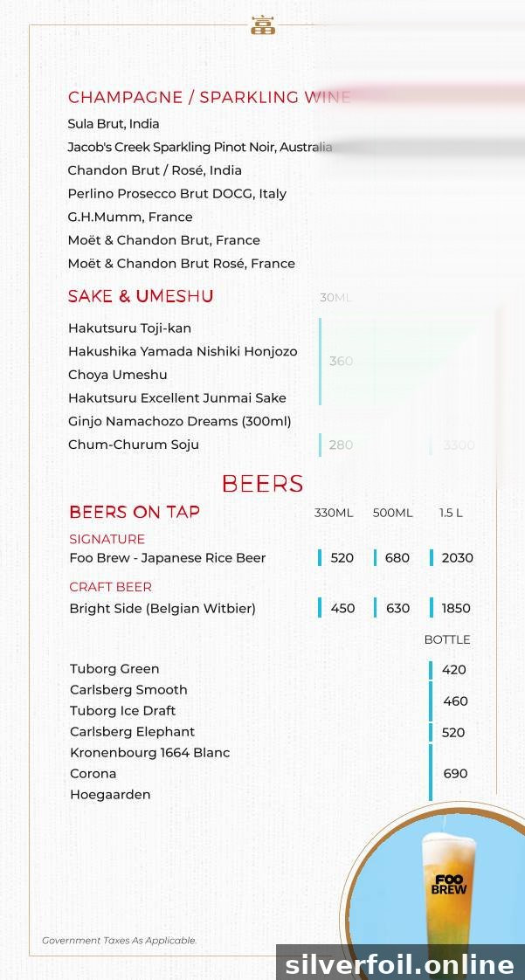Click Chum-Churum Soju item
This screenshot has height=980, width=525.
point(133,445)
